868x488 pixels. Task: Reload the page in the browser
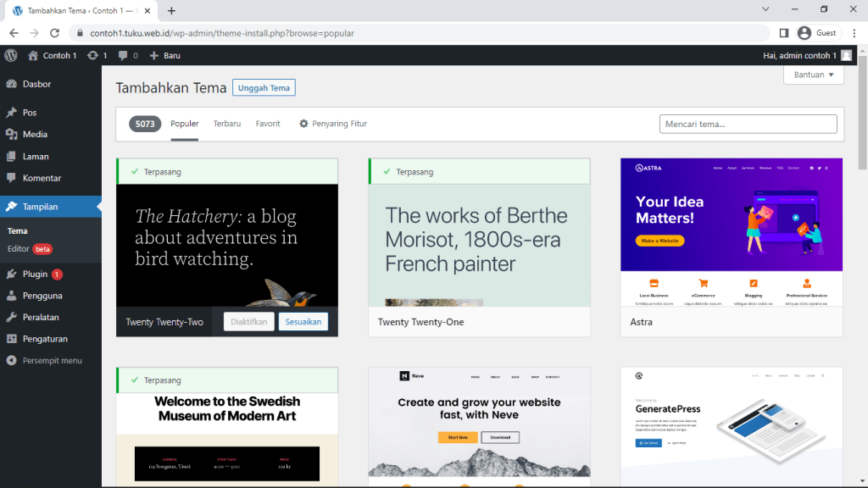[x=54, y=33]
